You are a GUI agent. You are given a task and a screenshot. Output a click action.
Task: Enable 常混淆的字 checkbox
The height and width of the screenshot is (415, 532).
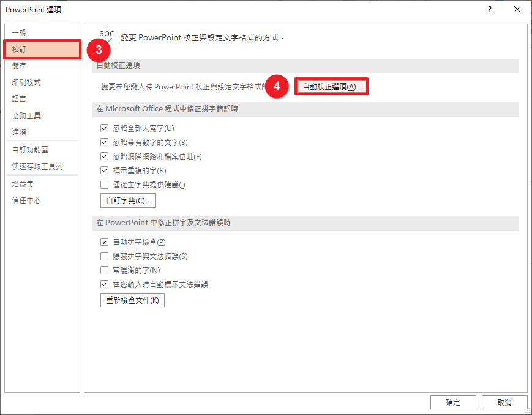(x=104, y=270)
